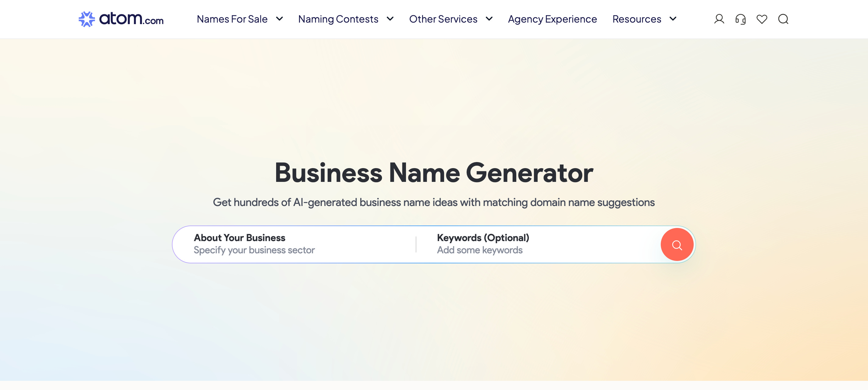Expand the Naming Contests chevron

[390, 19]
